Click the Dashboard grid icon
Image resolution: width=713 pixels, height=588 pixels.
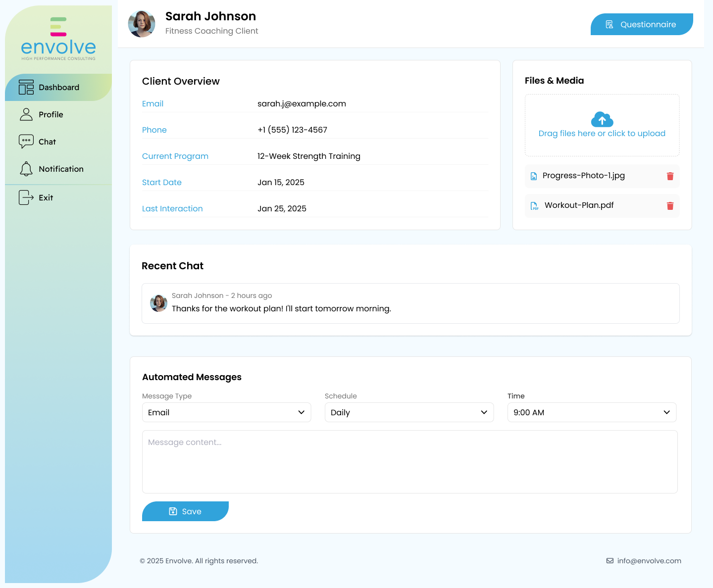click(26, 87)
